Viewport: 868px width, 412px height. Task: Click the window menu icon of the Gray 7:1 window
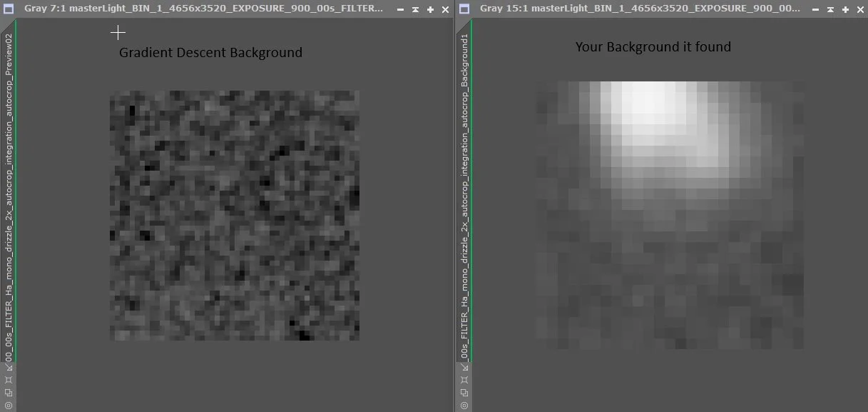(x=9, y=9)
